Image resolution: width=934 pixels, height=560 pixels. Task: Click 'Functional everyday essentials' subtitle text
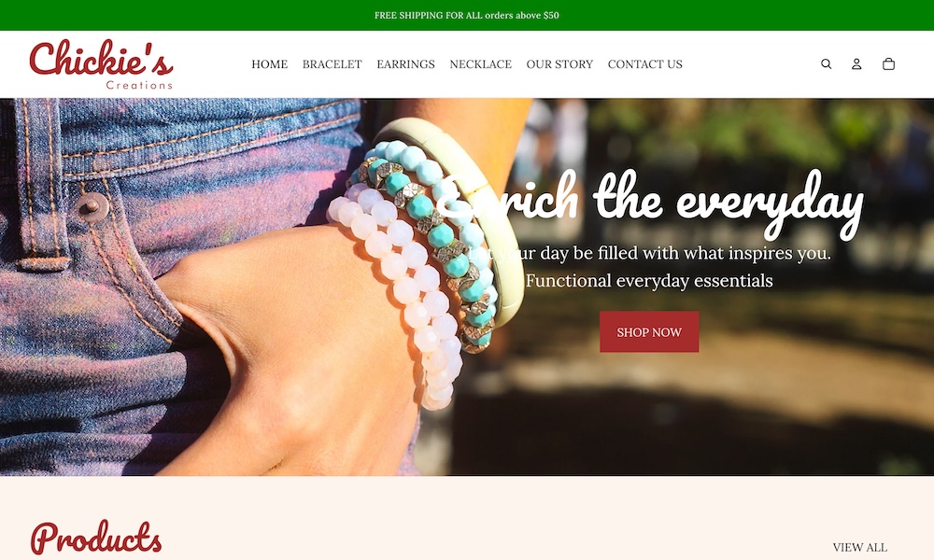tap(649, 280)
